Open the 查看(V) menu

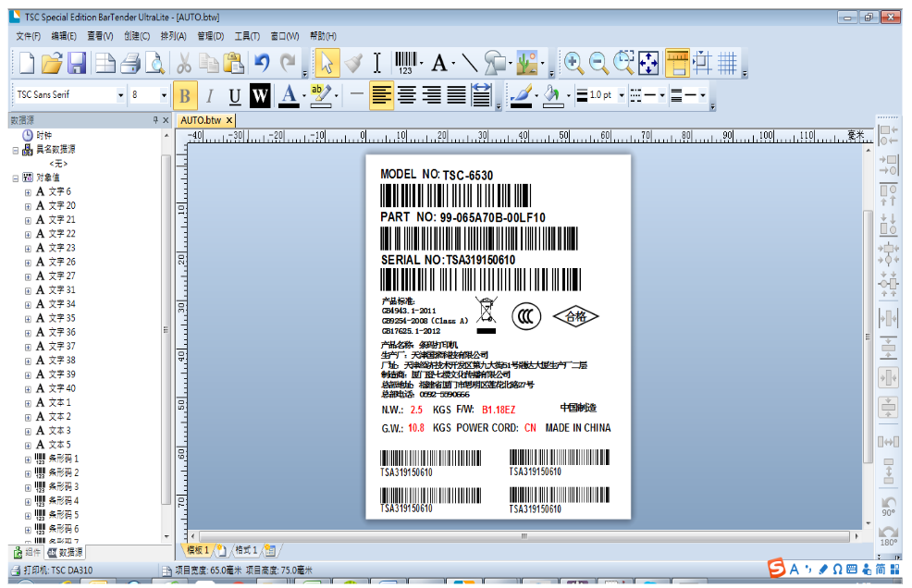100,36
